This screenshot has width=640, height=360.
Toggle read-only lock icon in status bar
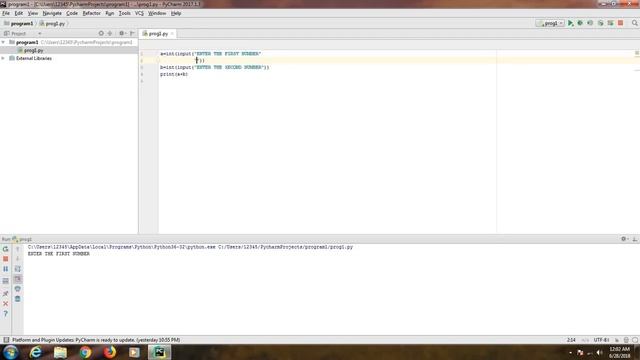point(617,340)
